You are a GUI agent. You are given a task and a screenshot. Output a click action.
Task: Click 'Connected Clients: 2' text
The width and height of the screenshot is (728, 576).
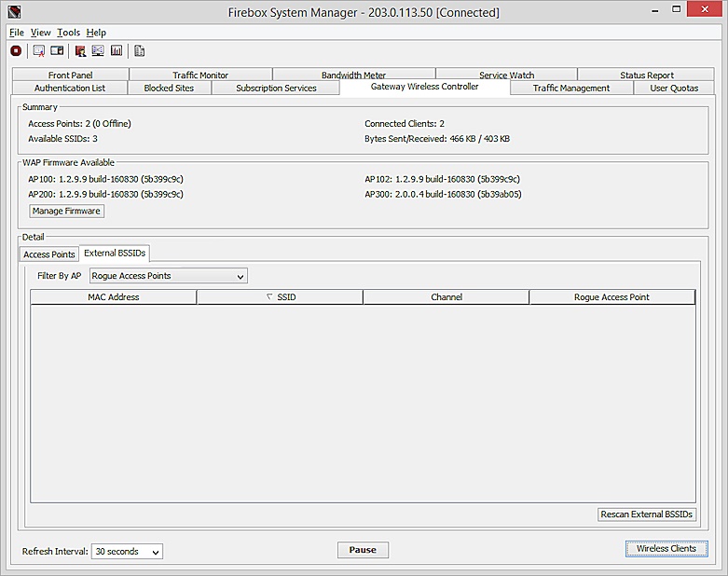tap(405, 123)
